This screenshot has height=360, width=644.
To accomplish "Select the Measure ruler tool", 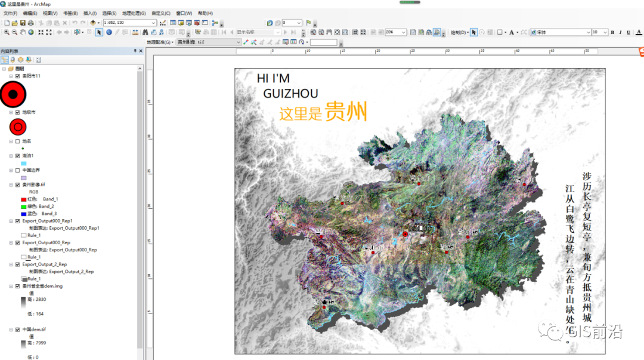I will (135, 32).
